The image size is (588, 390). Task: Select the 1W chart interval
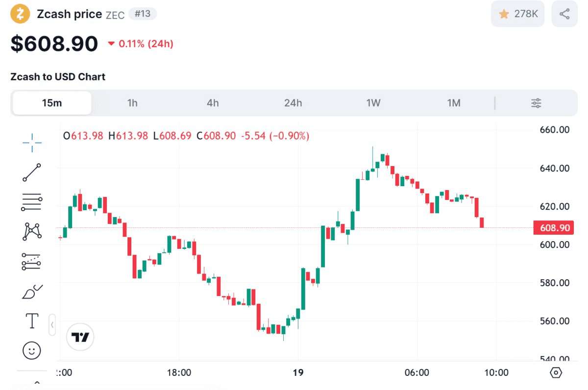(373, 103)
